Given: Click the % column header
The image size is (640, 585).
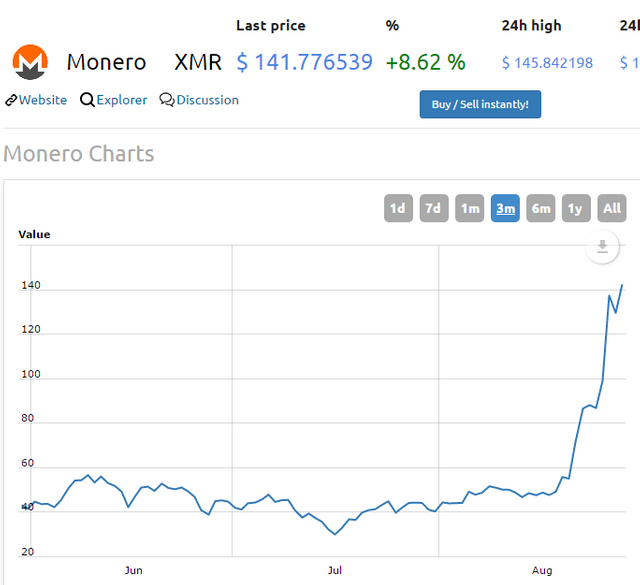Looking at the screenshot, I should click(x=392, y=26).
